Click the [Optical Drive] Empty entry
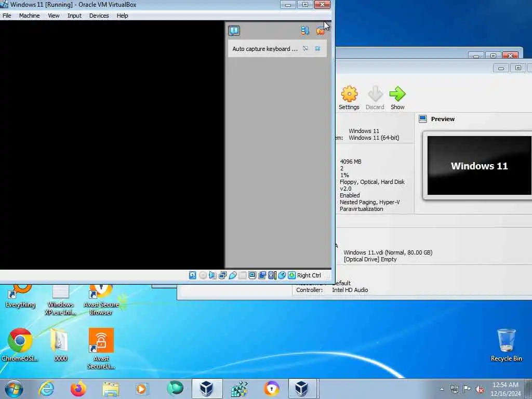532x399 pixels. pyautogui.click(x=370, y=259)
